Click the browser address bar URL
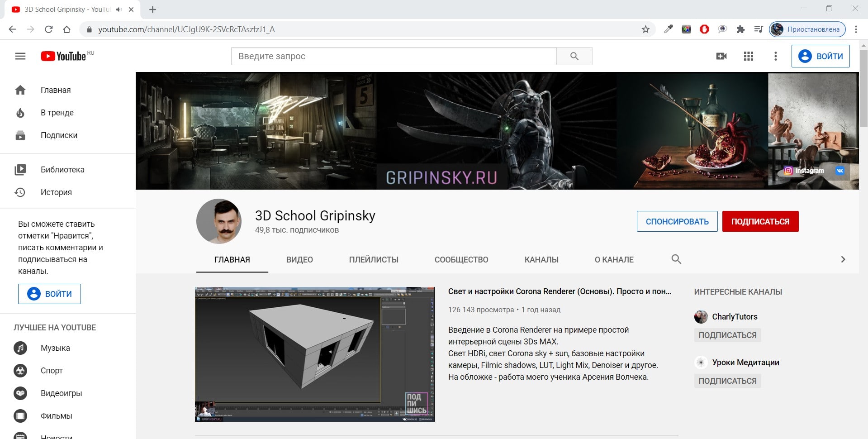The width and height of the screenshot is (868, 439). 186,29
